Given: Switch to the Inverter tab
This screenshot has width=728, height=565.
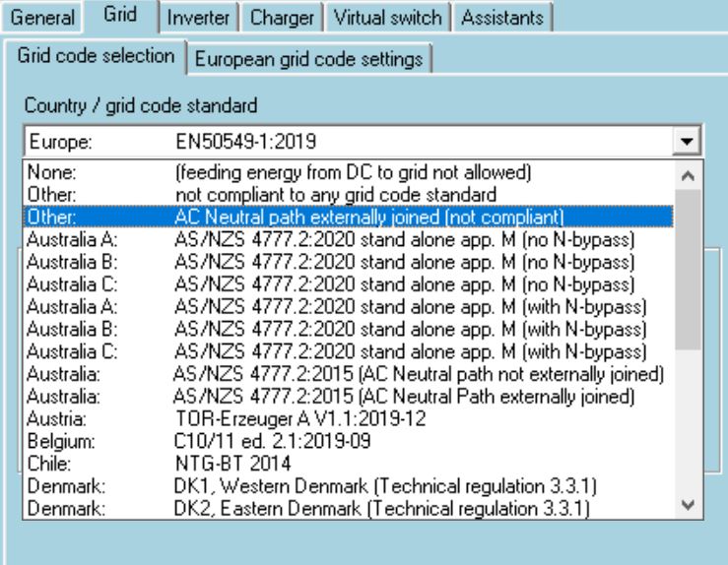Looking at the screenshot, I should tap(198, 18).
